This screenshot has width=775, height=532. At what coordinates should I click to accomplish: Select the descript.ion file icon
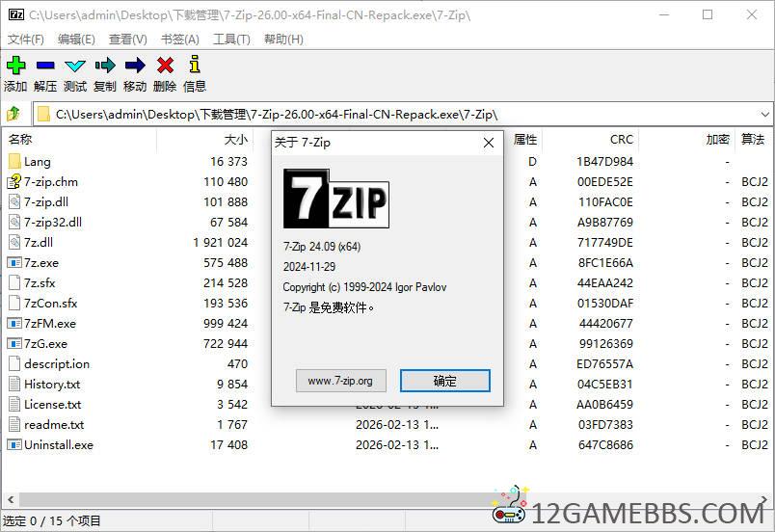pyautogui.click(x=14, y=363)
